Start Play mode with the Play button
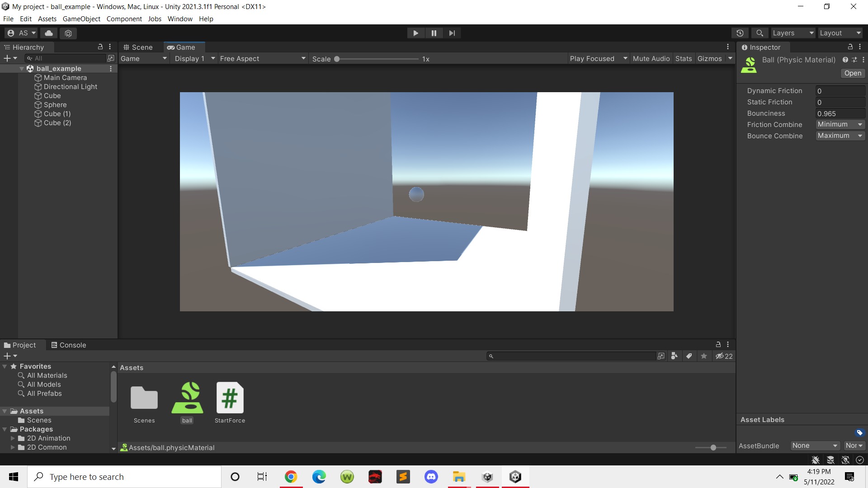 point(415,33)
